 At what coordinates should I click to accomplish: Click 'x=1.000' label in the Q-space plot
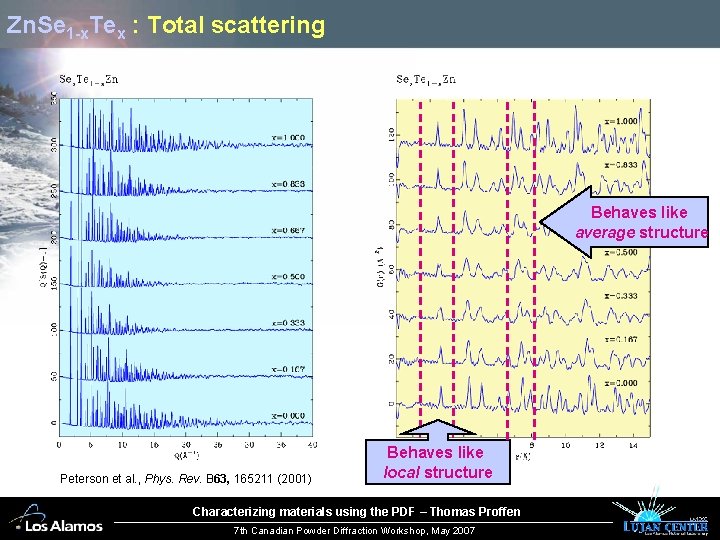pyautogui.click(x=288, y=138)
